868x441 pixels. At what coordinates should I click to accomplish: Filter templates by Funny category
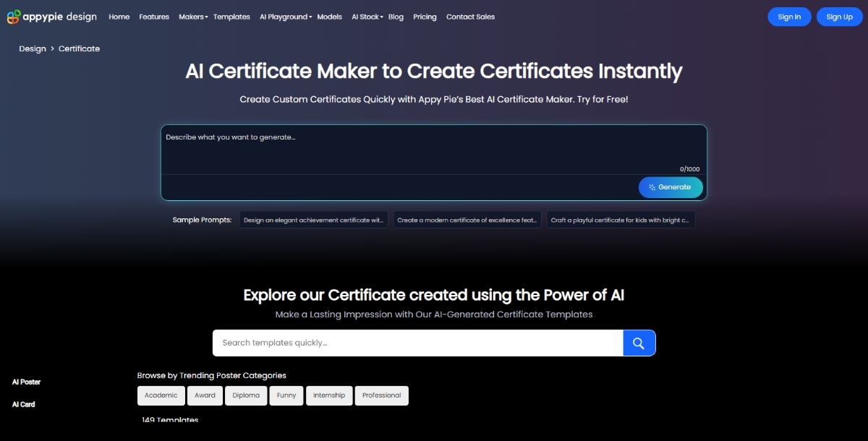pyautogui.click(x=286, y=395)
